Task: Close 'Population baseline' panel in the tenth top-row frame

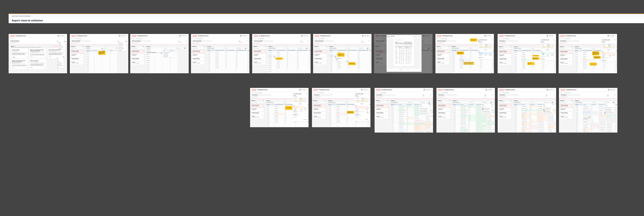Action: [x=615, y=40]
